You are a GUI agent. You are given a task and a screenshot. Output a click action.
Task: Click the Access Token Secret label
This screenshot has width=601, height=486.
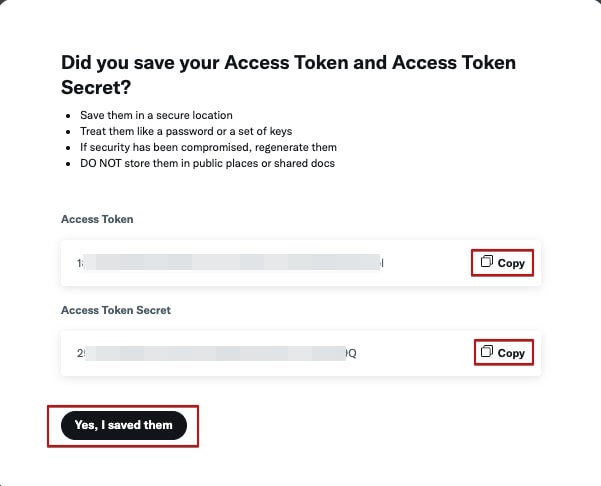click(x=116, y=310)
